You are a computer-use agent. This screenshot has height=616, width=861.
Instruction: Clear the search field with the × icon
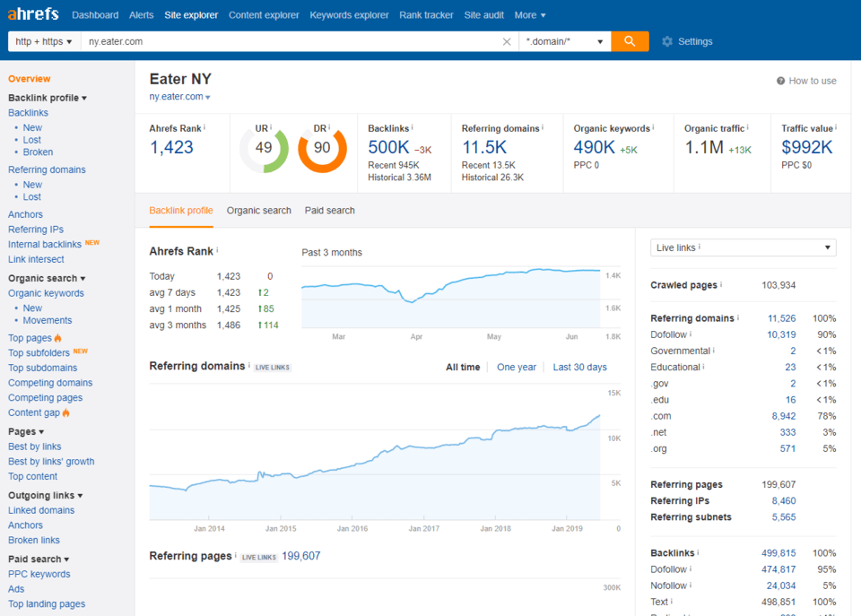coord(506,41)
